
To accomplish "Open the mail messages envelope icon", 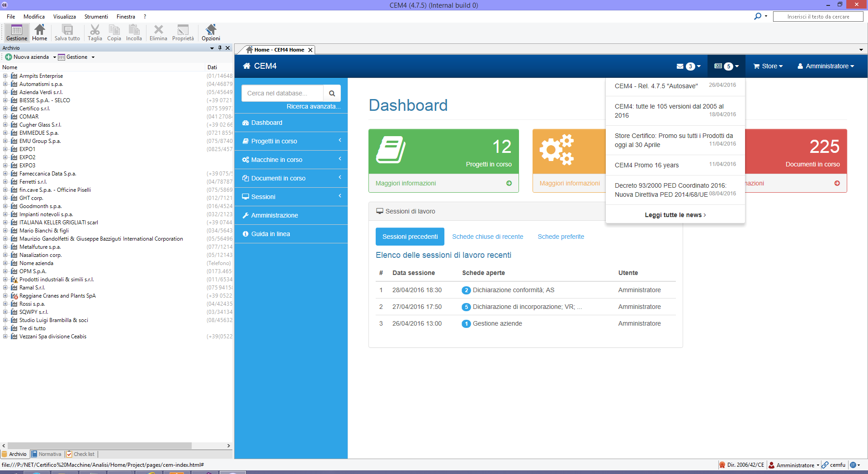I will coord(680,66).
